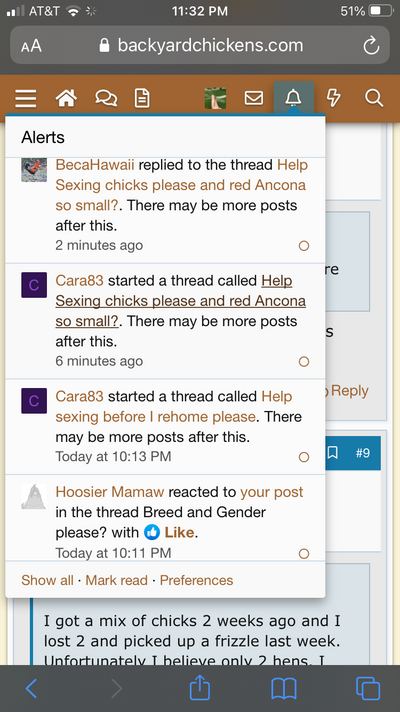This screenshot has width=400, height=712.
Task: Open the conversations envelope icon
Action: [x=254, y=98]
